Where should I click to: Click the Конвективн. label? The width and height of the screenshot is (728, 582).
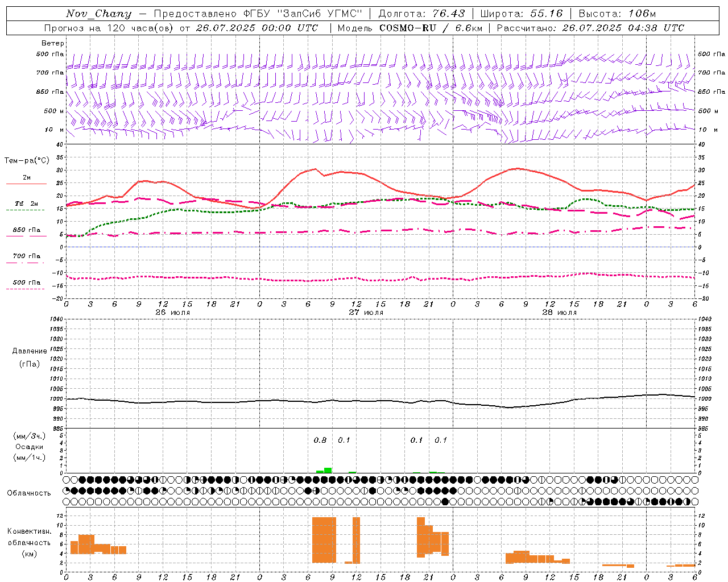30,531
